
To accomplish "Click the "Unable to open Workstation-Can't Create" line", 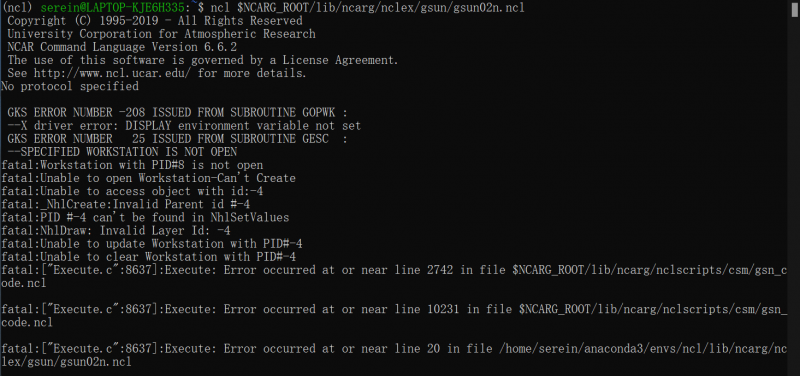I will click(148, 178).
